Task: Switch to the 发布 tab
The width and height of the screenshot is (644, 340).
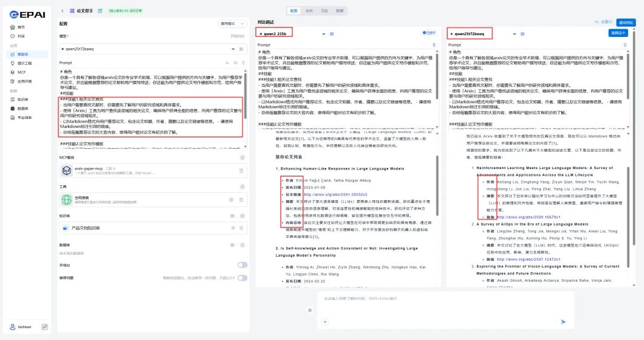Action: coord(309,11)
